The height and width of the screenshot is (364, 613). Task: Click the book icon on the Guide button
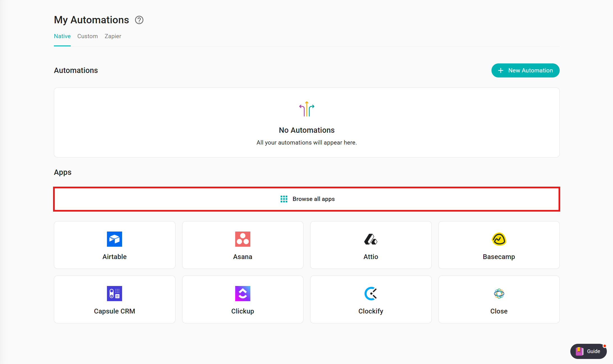579,351
